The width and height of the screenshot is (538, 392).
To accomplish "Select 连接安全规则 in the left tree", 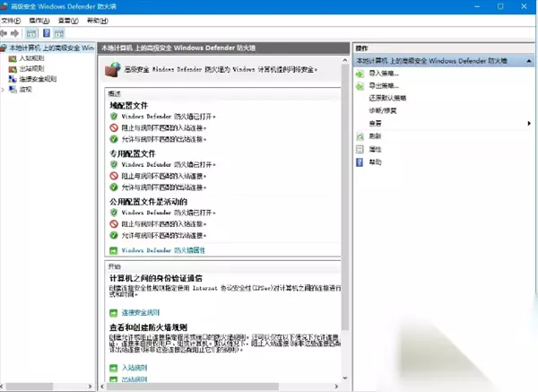I will click(38, 79).
